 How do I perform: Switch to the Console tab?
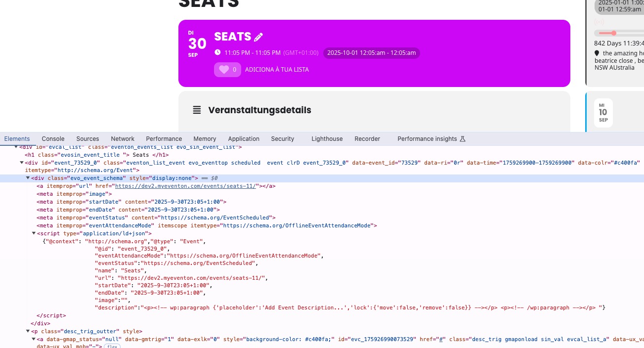click(53, 139)
